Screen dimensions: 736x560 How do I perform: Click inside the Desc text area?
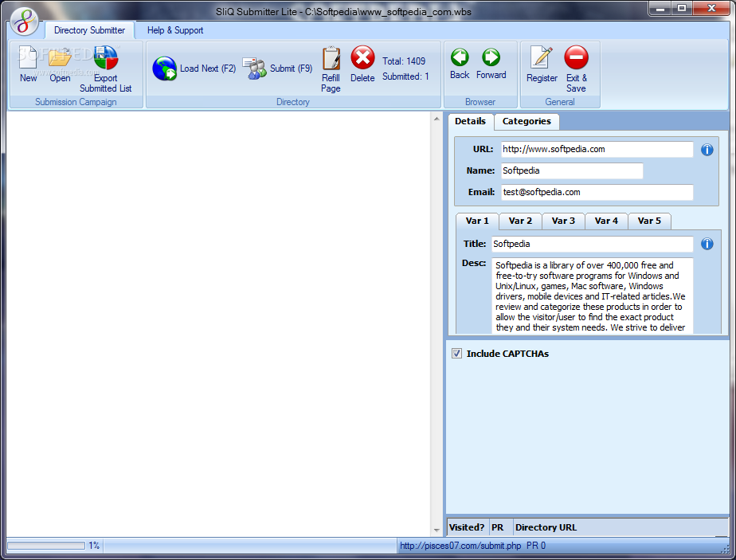pos(593,296)
